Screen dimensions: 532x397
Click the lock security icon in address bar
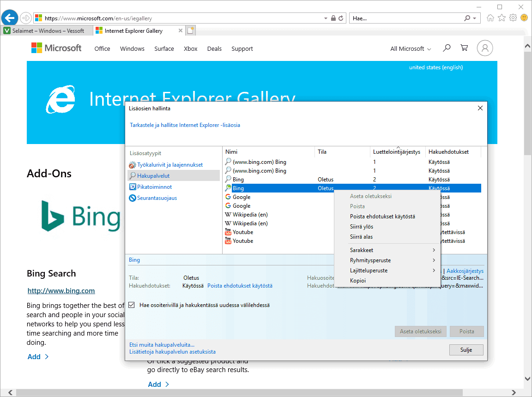pos(333,18)
